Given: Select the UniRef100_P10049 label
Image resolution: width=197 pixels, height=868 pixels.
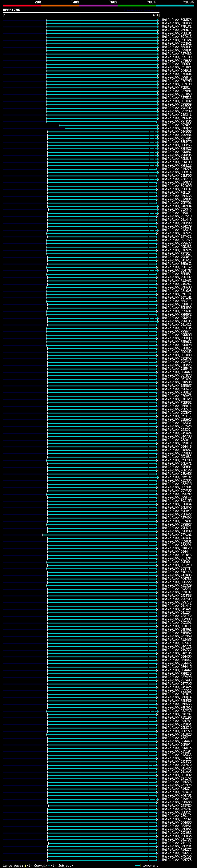Looking at the screenshot, I should (176, 799).
